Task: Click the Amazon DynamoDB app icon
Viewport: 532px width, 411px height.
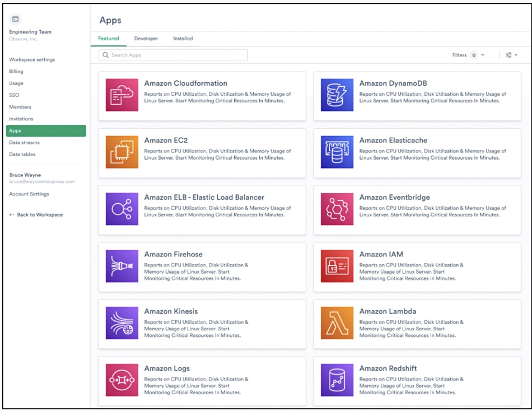Action: [337, 95]
